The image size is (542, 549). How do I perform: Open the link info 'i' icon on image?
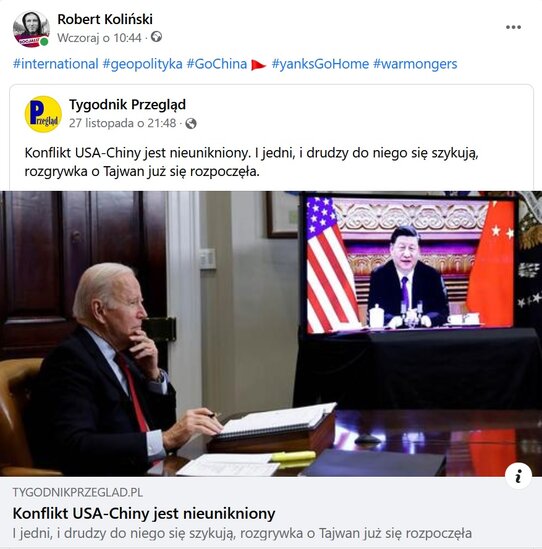518,476
